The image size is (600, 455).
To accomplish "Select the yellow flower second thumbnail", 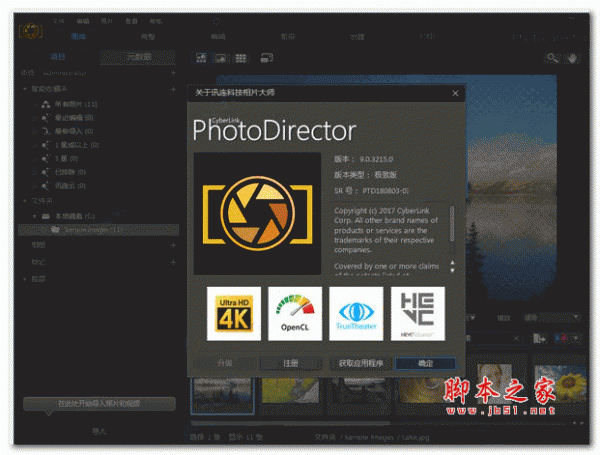I will pos(290,390).
